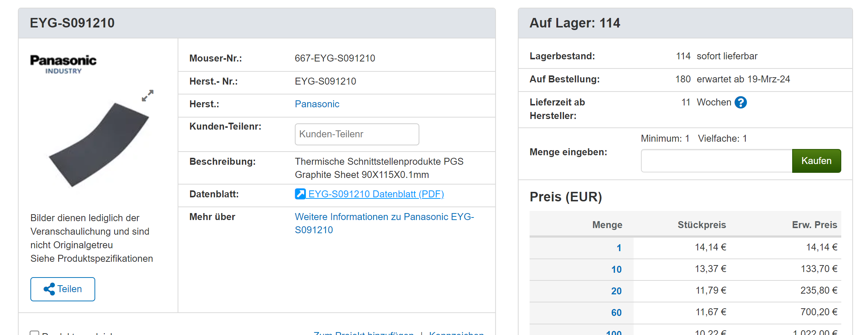This screenshot has width=868, height=335.
Task: Click the Siehe Produktspezifikationen text
Action: (92, 258)
